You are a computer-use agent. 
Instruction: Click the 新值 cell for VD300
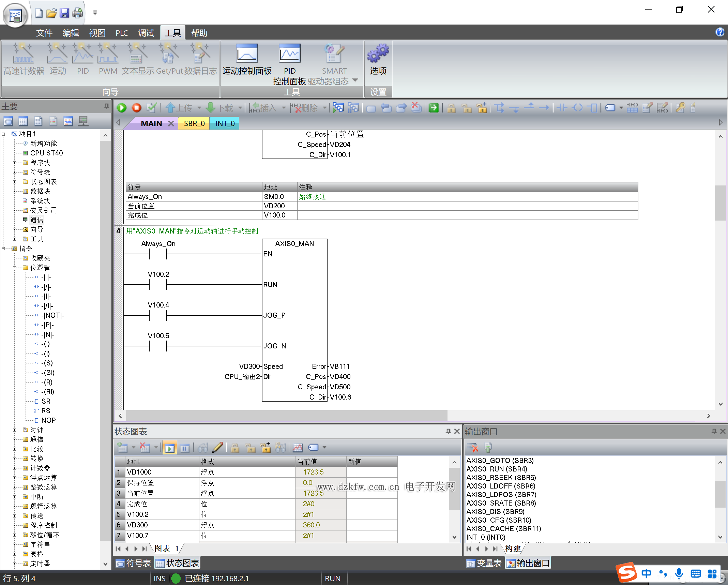tap(371, 525)
